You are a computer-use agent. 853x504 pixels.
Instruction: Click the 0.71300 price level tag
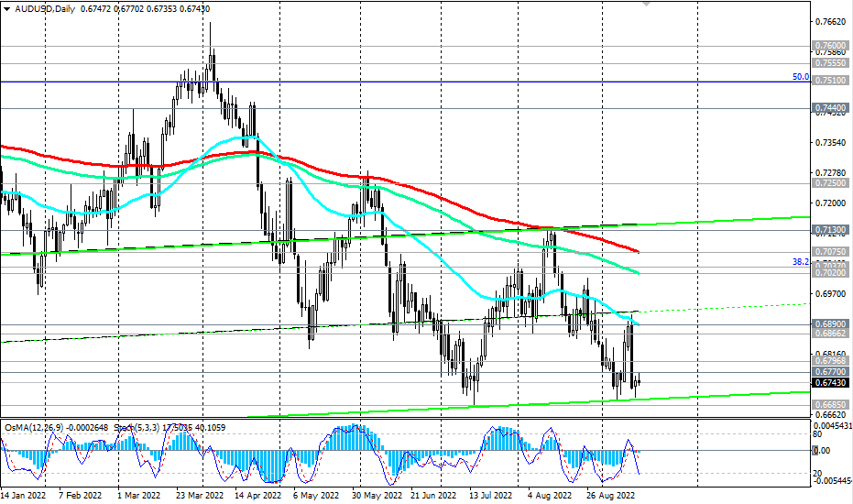click(x=830, y=229)
